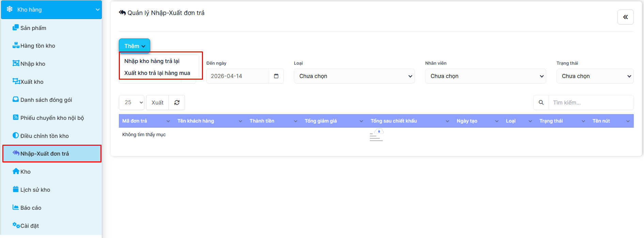Change the 25 rows-per-page selector
The image size is (644, 238).
(x=131, y=102)
